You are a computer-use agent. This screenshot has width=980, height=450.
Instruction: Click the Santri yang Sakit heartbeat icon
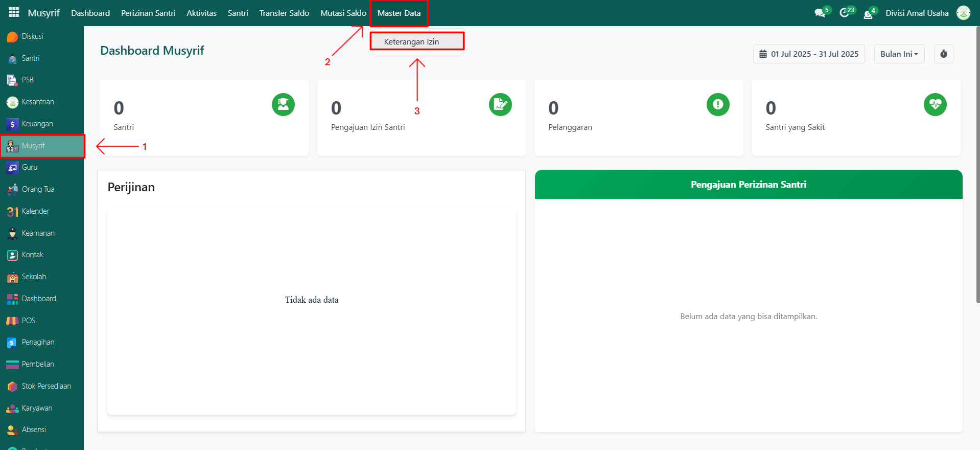point(935,105)
